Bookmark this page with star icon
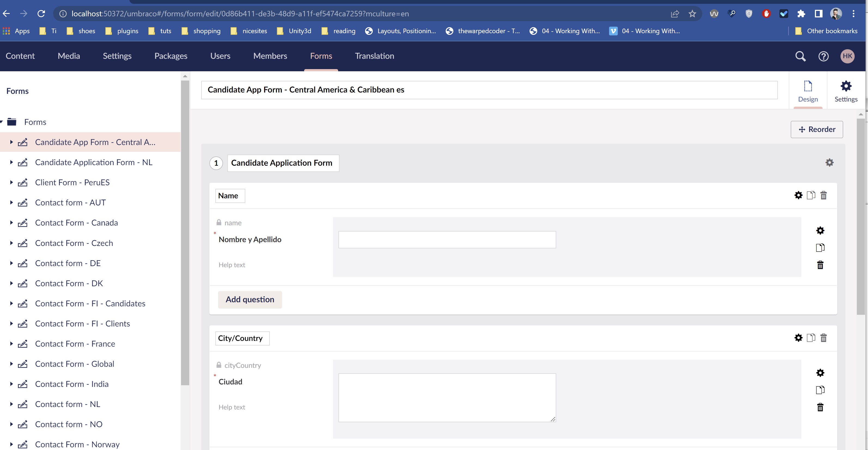Image resolution: width=868 pixels, height=450 pixels. pos(692,14)
